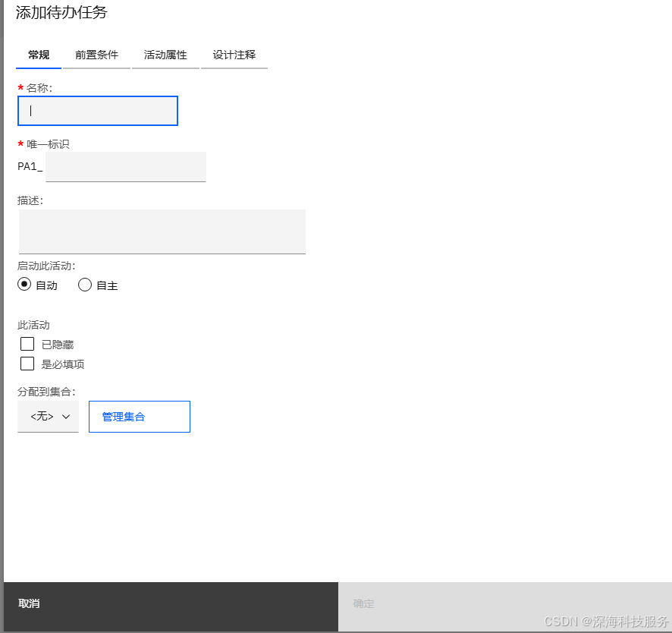Click the 名称 input field
The width and height of the screenshot is (672, 633).
coord(98,111)
